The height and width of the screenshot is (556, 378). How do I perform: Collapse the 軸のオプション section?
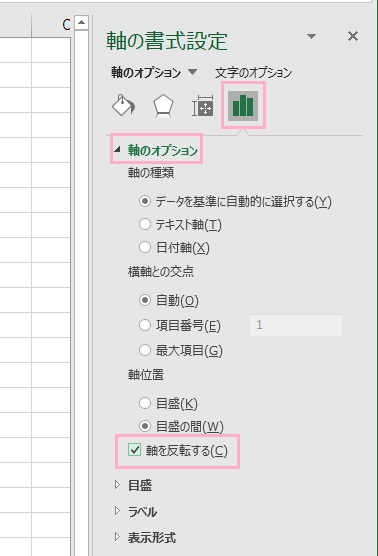(117, 149)
